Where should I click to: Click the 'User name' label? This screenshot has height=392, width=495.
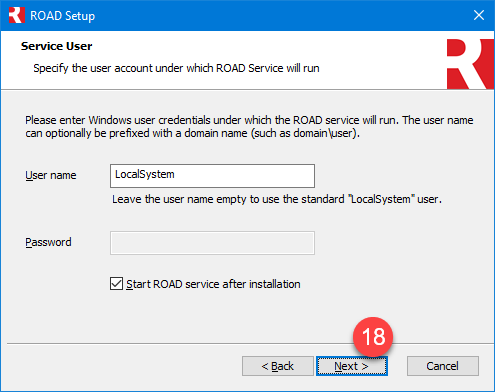coord(51,175)
